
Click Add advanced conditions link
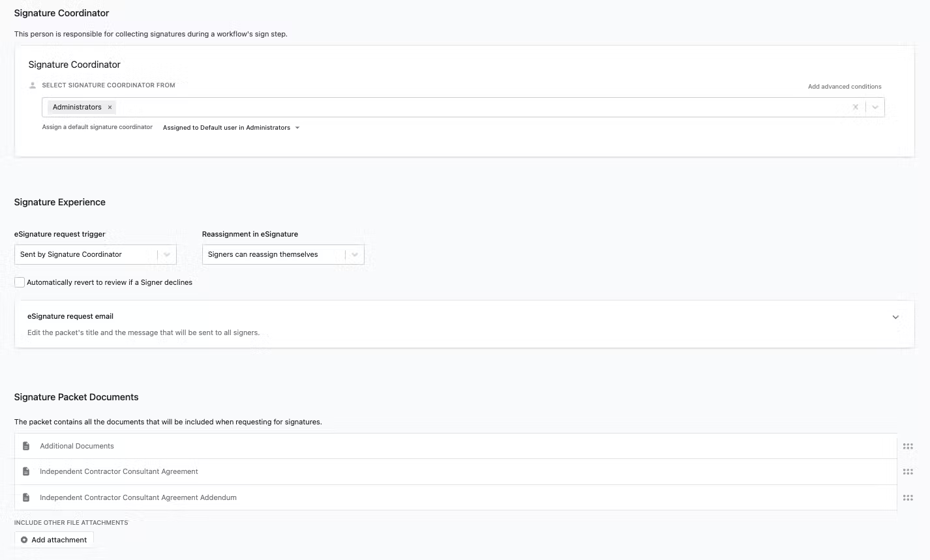(845, 86)
